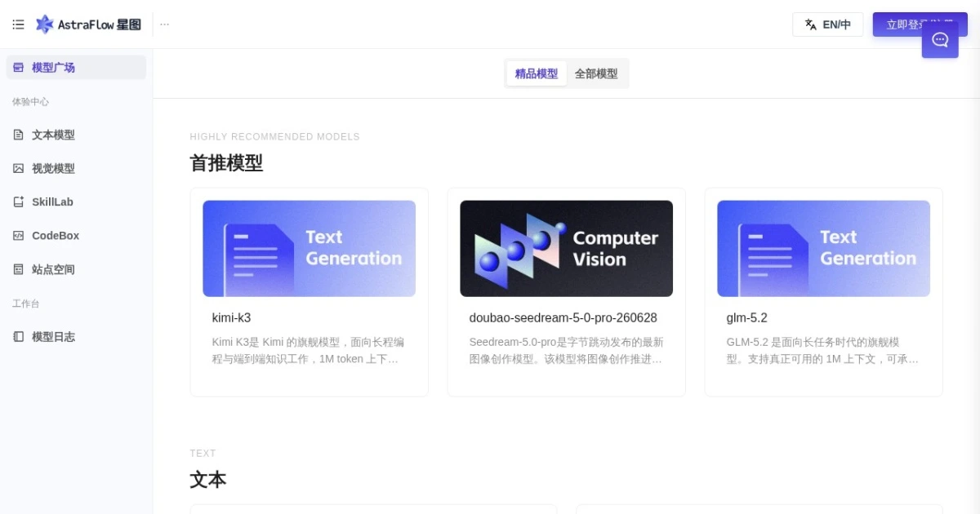Click the kimi-k3 model title

click(x=231, y=318)
